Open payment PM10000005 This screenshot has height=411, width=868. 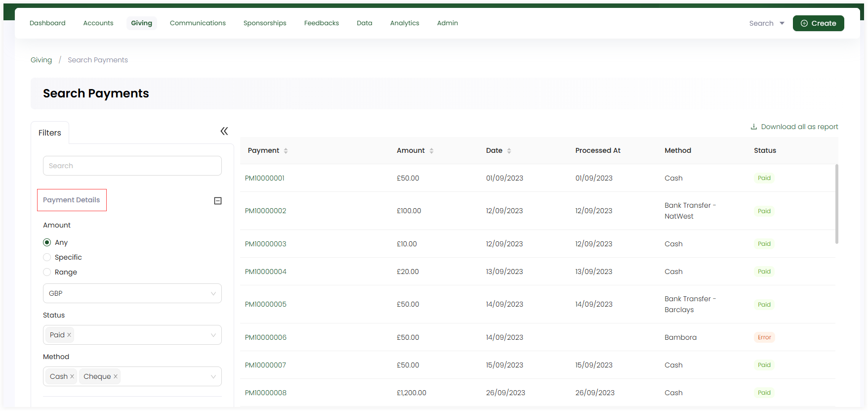[266, 304]
